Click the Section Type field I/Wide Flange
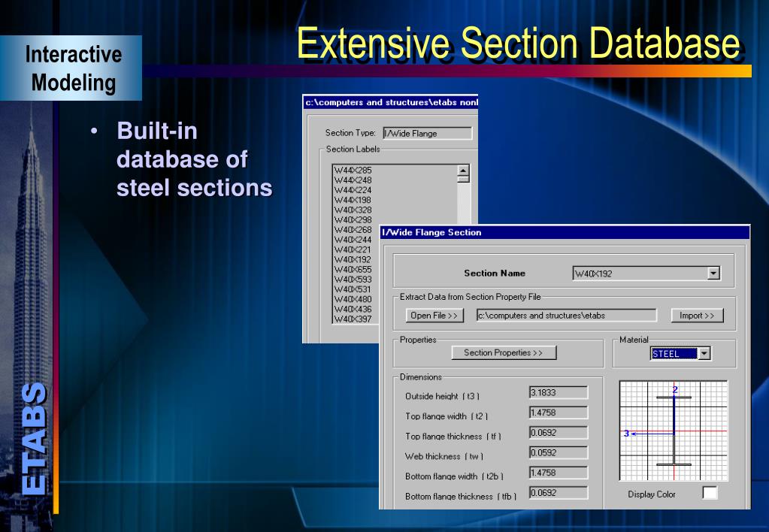Screen dimensions: 769x532 coord(427,133)
